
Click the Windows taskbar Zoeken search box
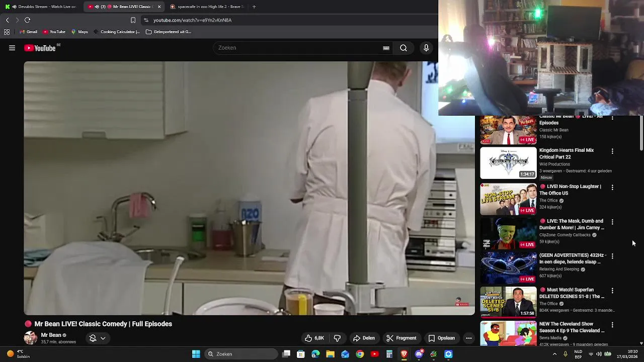[242, 354]
